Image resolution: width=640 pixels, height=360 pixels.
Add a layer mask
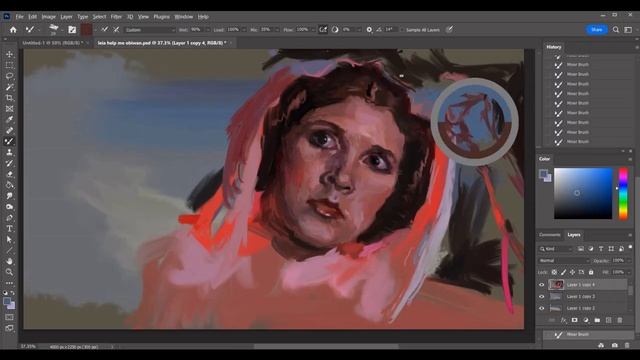[574, 320]
